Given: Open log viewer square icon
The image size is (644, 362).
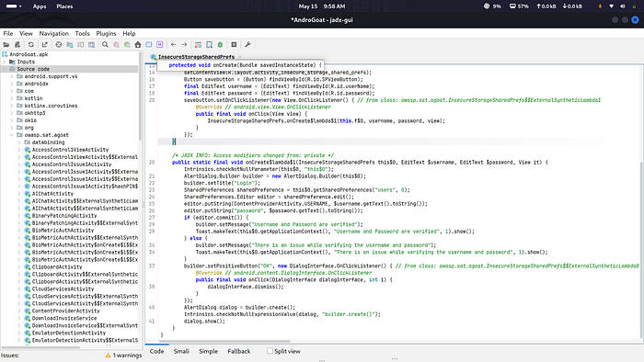Looking at the screenshot, I should (x=234, y=45).
